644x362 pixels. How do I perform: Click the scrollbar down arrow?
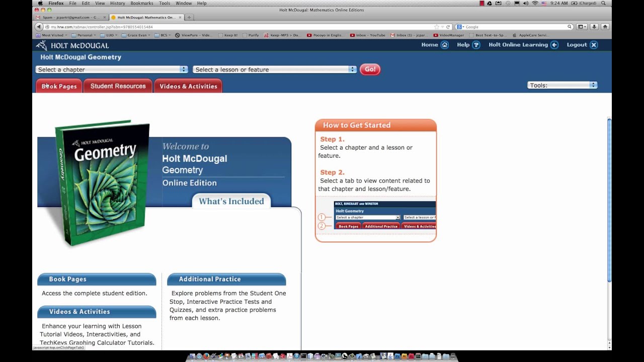(610, 347)
